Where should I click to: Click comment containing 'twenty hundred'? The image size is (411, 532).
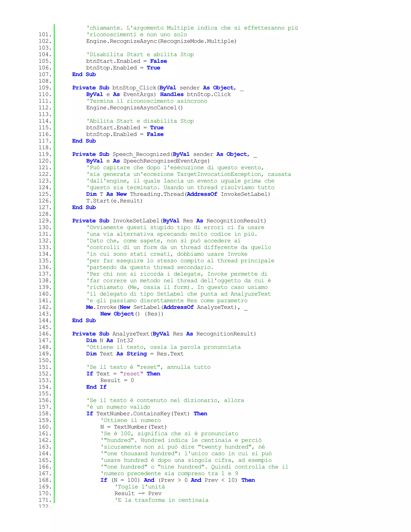tap(183, 447)
